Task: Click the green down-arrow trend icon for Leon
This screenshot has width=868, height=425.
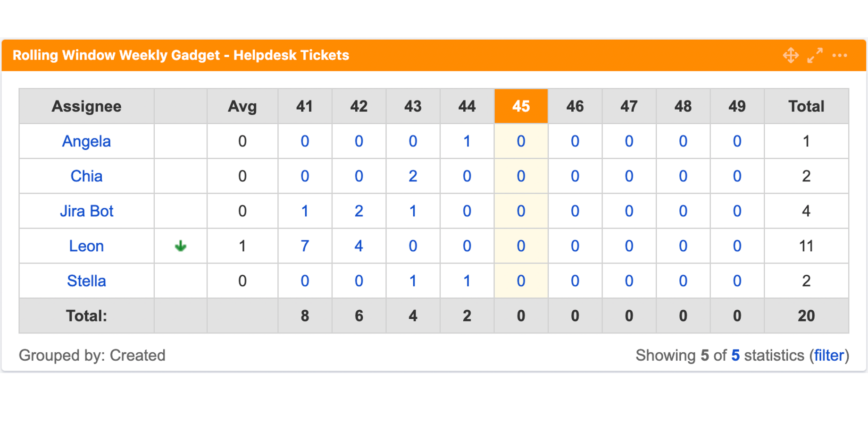Action: pos(181,246)
